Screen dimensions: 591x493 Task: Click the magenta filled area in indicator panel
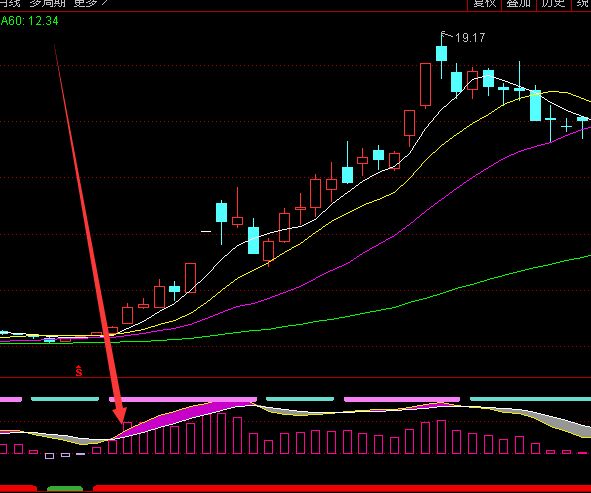click(x=188, y=415)
